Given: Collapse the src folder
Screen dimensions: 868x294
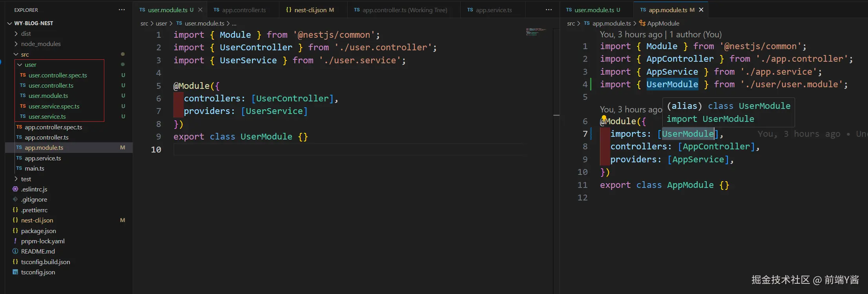Looking at the screenshot, I should coord(16,54).
